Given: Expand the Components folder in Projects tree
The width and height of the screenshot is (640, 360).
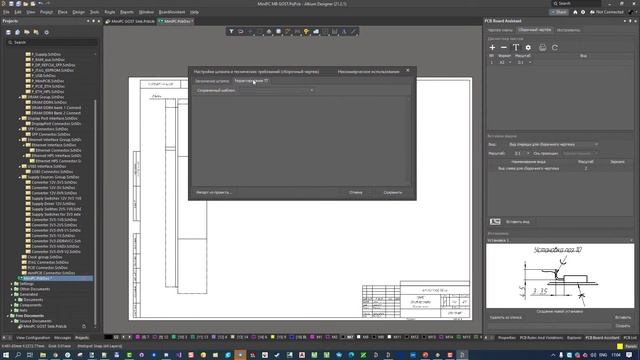Looking at the screenshot, I should (x=11, y=305).
